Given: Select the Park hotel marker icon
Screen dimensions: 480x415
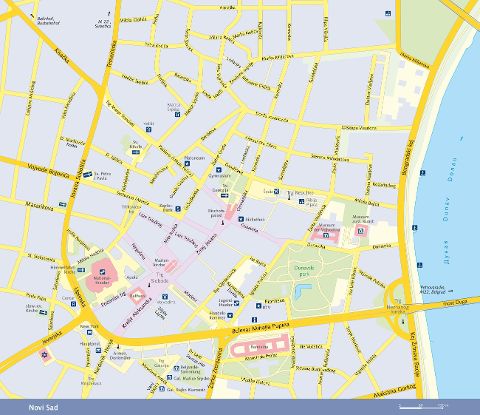Looking at the screenshot, I should [89, 332].
